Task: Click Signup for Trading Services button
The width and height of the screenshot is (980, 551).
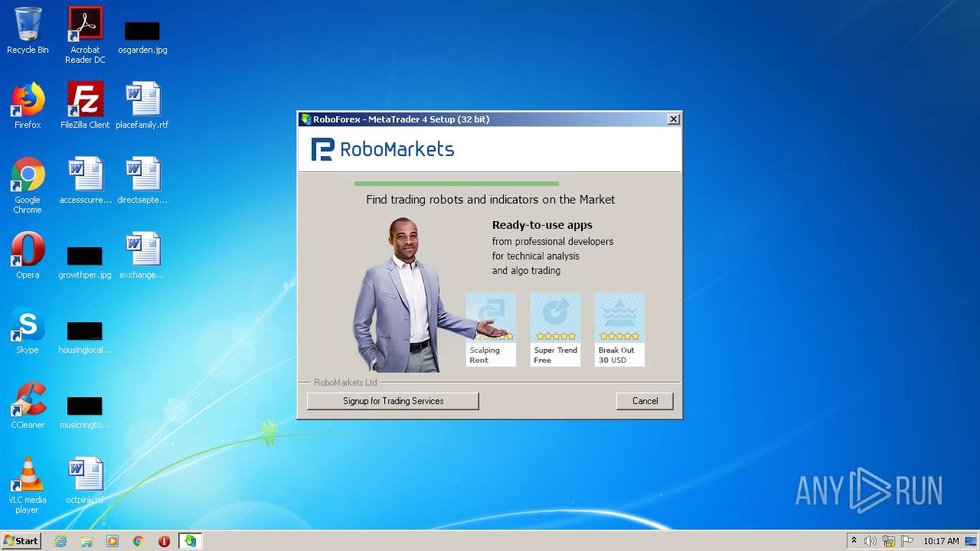Action: click(393, 401)
